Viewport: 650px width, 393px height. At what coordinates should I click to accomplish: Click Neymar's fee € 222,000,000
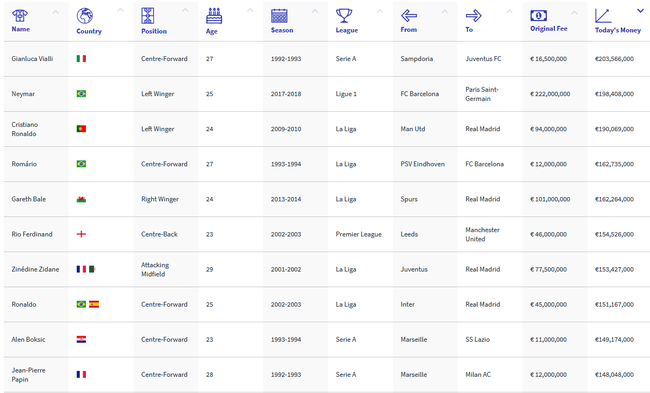coord(550,94)
